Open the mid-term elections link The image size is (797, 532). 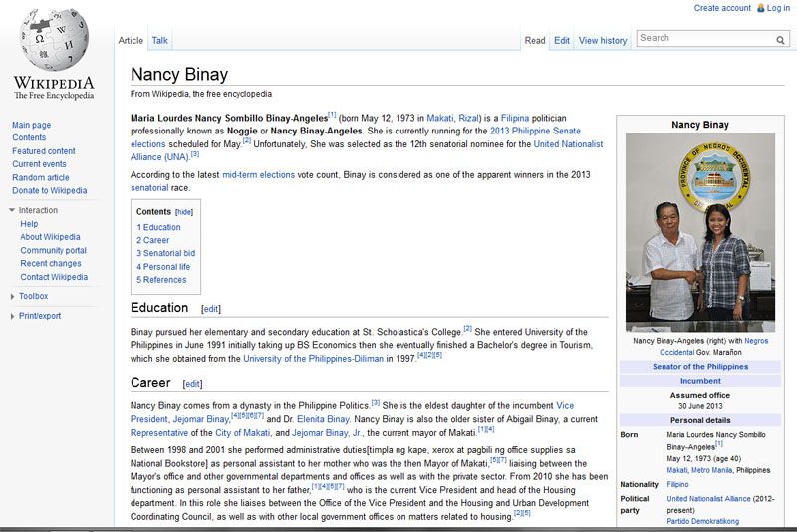pos(258,175)
